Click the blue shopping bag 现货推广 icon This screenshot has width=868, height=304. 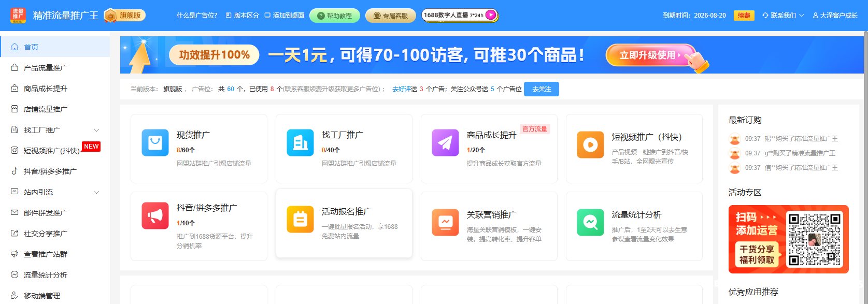click(155, 143)
